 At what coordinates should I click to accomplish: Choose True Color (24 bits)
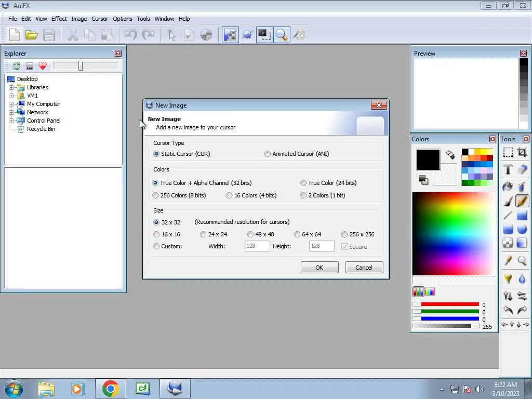(328, 183)
